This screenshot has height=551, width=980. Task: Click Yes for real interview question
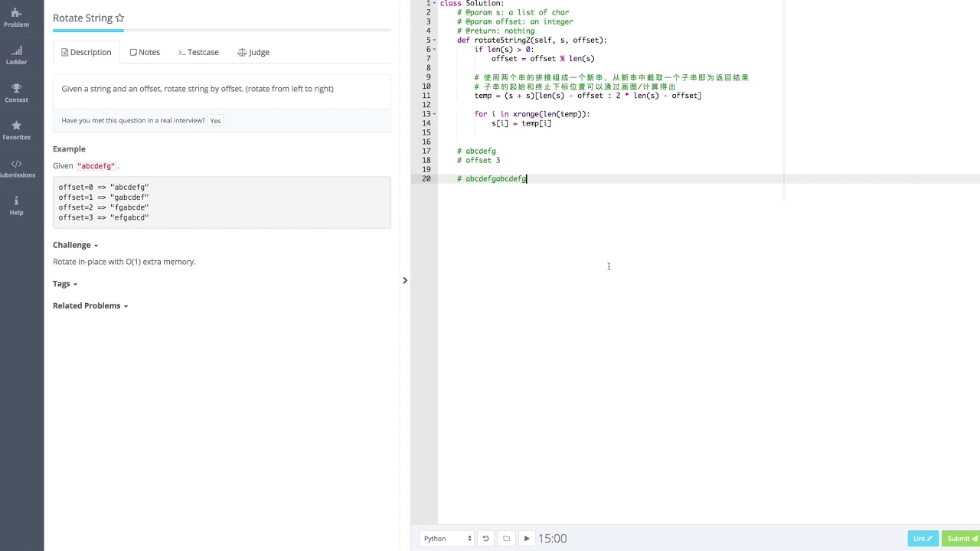click(216, 120)
